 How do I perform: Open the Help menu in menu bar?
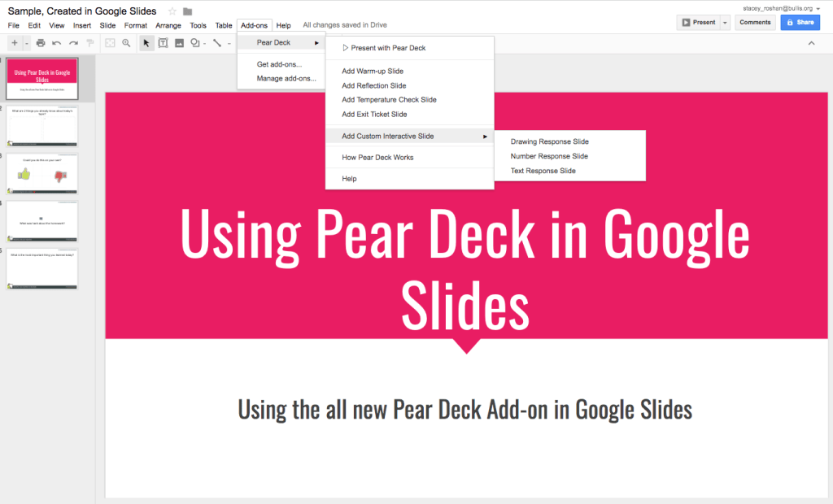[x=283, y=25]
